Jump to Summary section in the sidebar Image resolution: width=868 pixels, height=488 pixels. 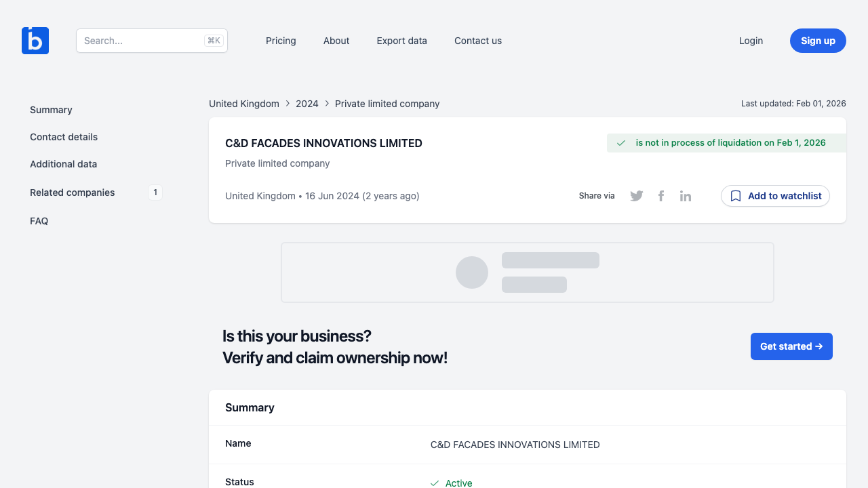click(x=51, y=110)
